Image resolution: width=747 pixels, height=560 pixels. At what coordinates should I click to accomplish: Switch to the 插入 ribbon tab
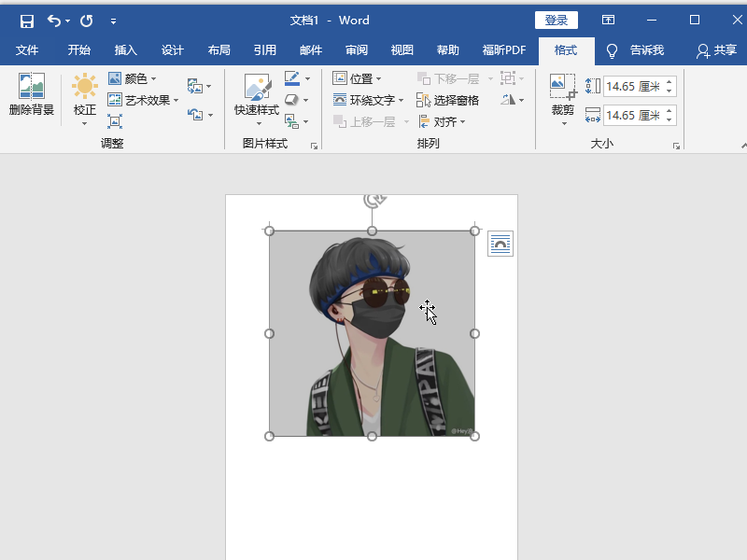click(x=126, y=50)
